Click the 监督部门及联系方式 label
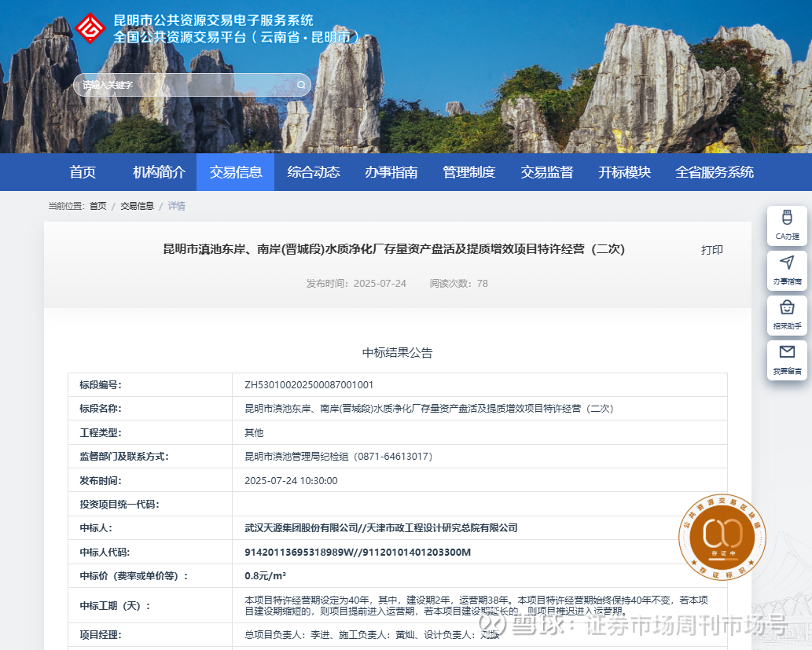The image size is (812, 650). tap(123, 457)
